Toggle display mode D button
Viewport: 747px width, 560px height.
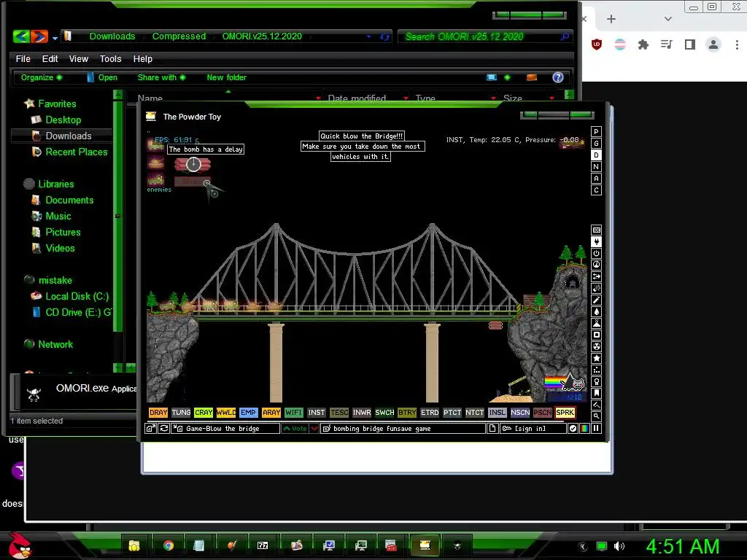coord(596,155)
